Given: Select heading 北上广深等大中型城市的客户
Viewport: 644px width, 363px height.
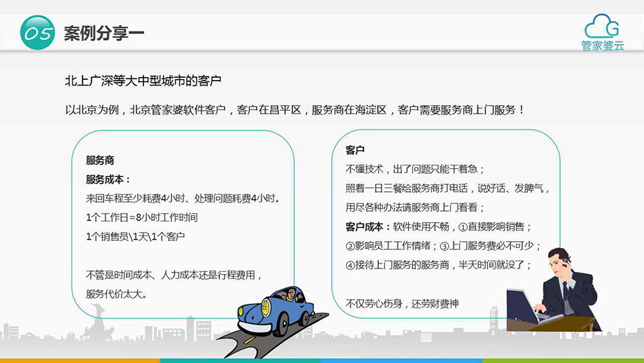Looking at the screenshot, I should [143, 81].
